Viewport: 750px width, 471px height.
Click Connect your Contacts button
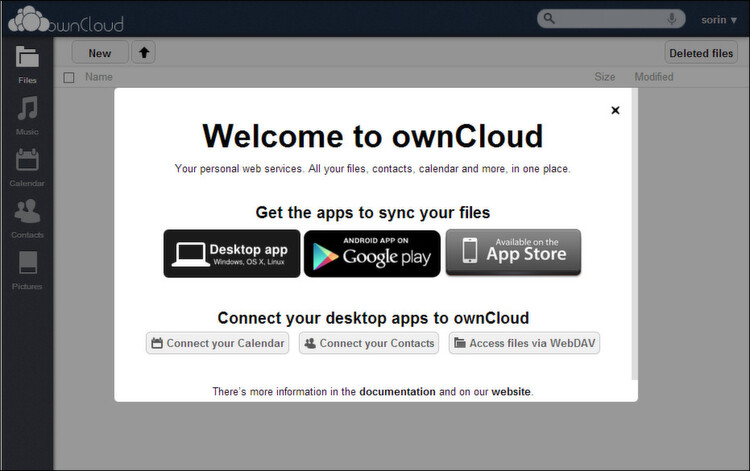tap(369, 343)
